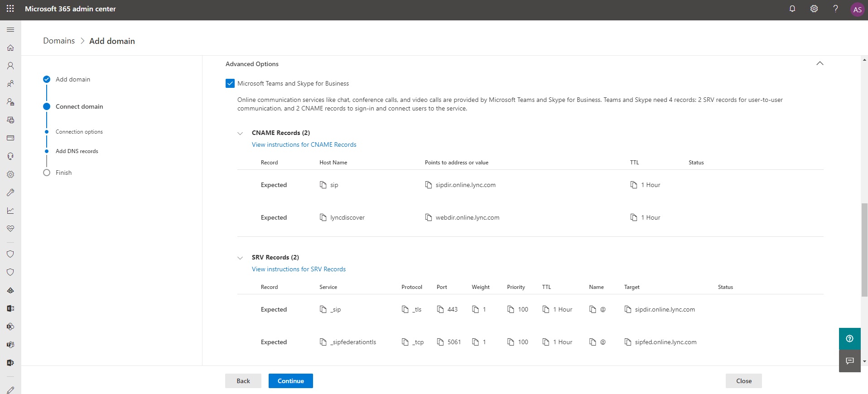The image size is (868, 394).
Task: Open Customize navigation pencil icon
Action: click(x=10, y=389)
